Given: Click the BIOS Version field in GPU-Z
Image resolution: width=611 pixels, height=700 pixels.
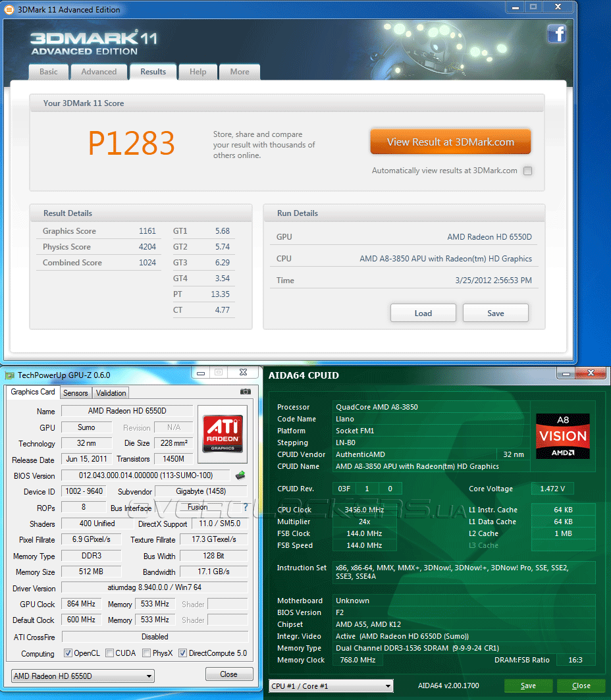Looking at the screenshot, I should (146, 475).
